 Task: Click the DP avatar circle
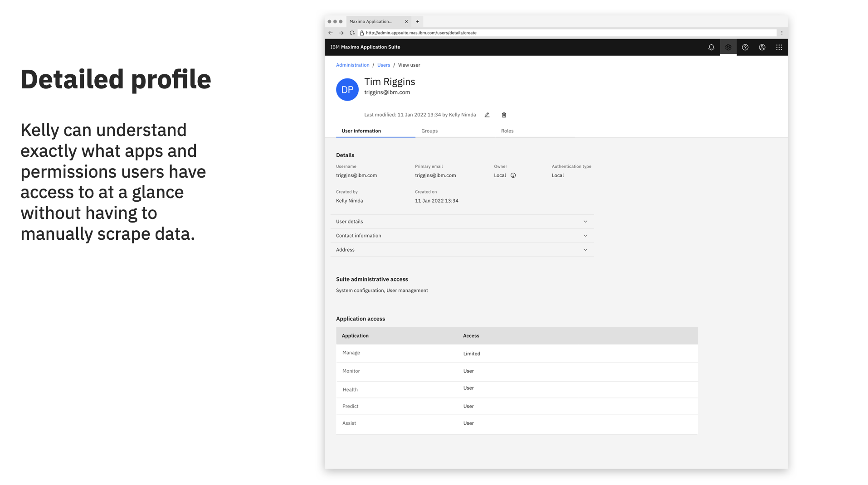pyautogui.click(x=347, y=89)
